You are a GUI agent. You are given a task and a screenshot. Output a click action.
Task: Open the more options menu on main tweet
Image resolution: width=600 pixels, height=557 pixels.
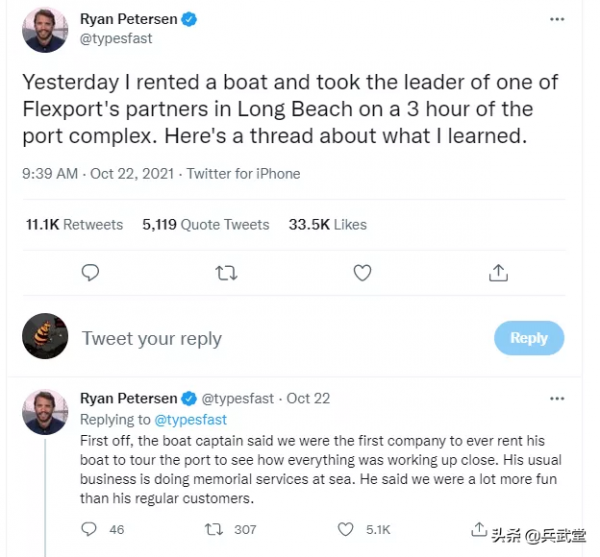pos(556,20)
